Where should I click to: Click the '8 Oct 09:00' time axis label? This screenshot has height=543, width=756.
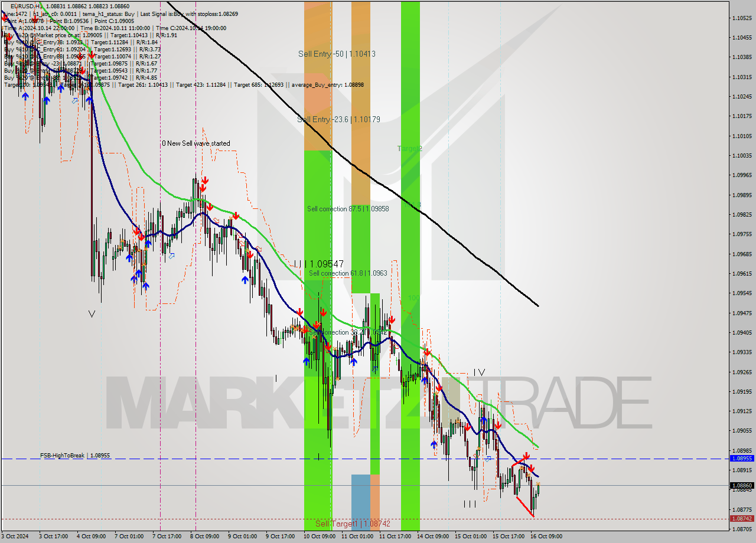[204, 537]
